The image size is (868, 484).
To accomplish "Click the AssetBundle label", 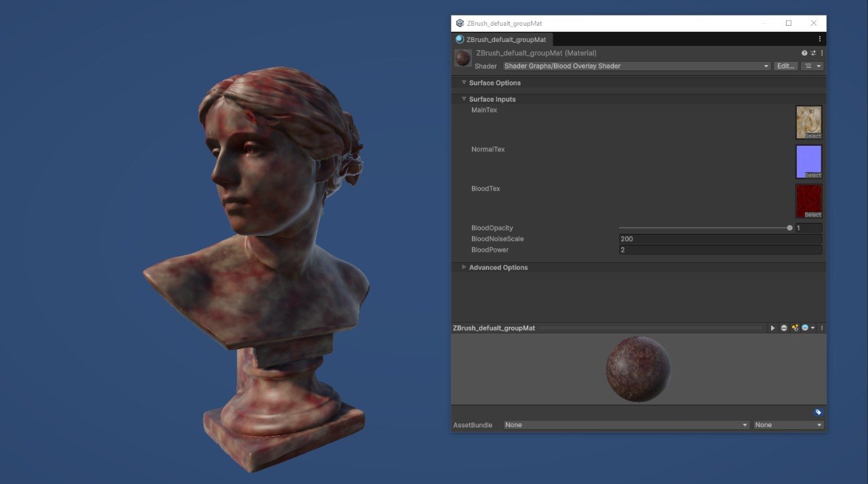I will tap(473, 425).
